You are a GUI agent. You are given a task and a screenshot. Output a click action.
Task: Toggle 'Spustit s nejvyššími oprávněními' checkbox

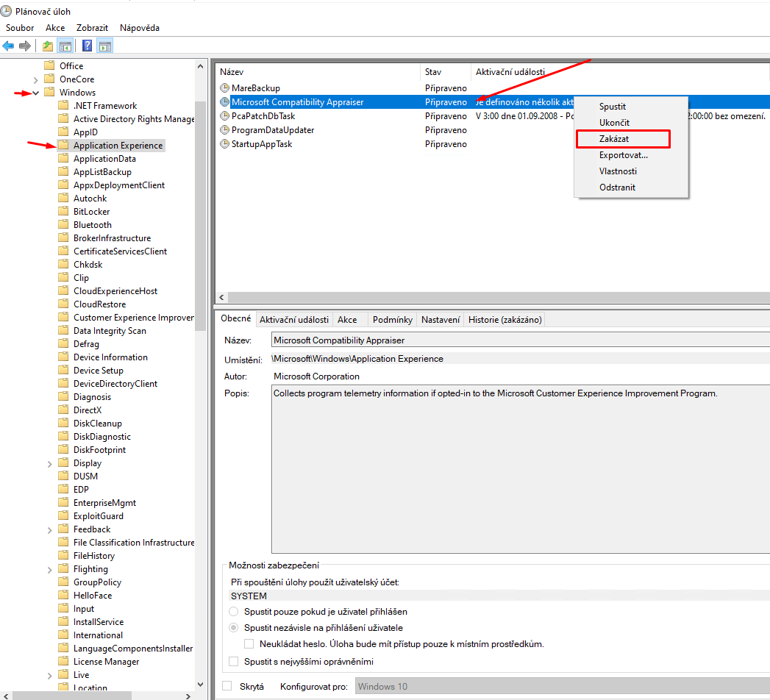coord(234,662)
